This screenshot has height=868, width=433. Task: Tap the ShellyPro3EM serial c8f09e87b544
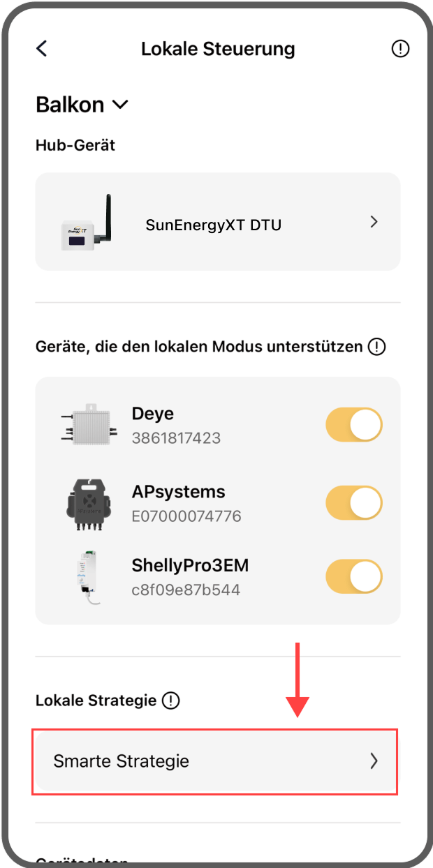[186, 590]
